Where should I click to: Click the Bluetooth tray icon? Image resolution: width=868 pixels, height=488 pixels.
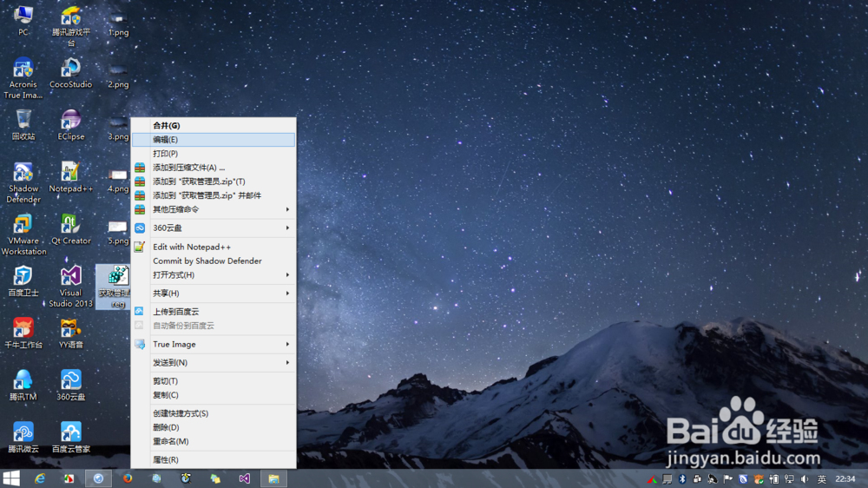[x=682, y=479]
